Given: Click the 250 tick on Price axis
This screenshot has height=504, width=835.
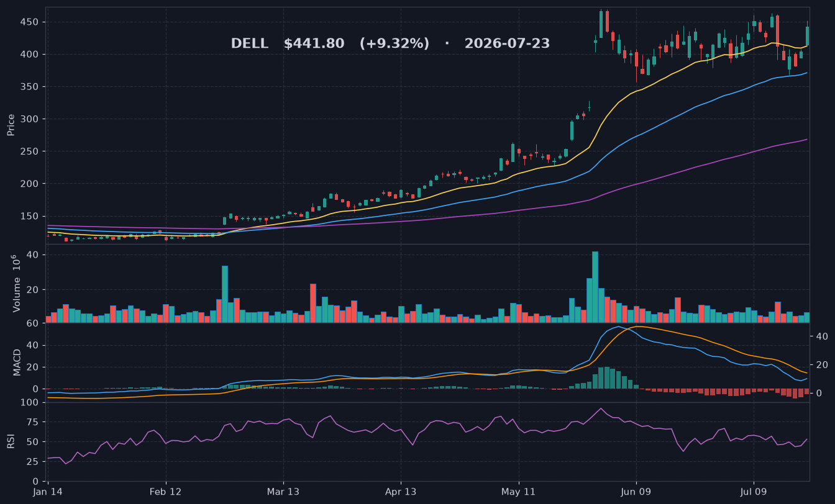Looking at the screenshot, I should pyautogui.click(x=30, y=151).
